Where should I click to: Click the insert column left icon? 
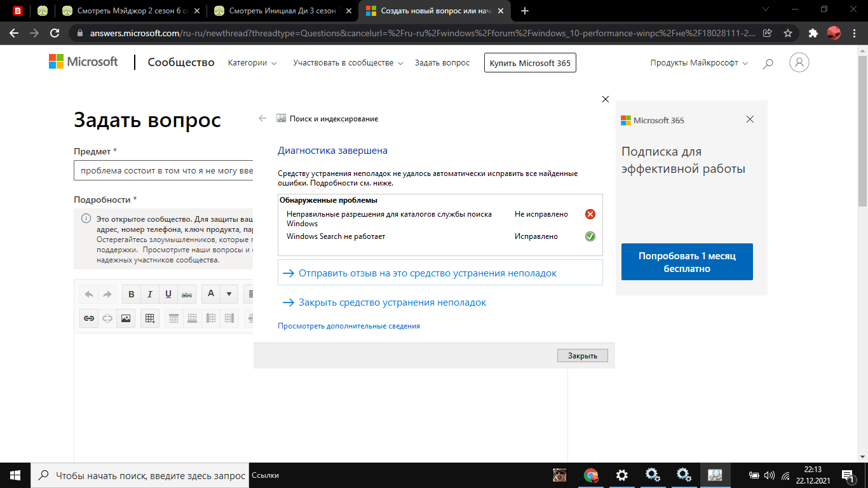[211, 318]
